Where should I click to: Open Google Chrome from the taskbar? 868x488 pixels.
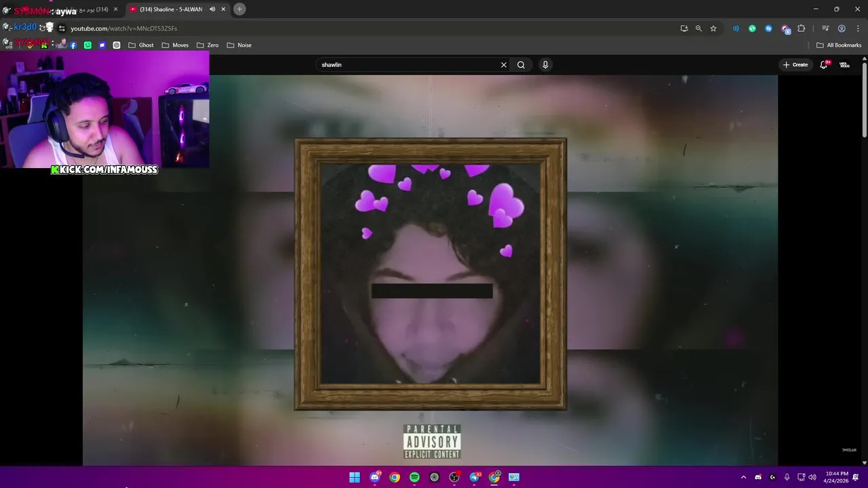point(395,477)
